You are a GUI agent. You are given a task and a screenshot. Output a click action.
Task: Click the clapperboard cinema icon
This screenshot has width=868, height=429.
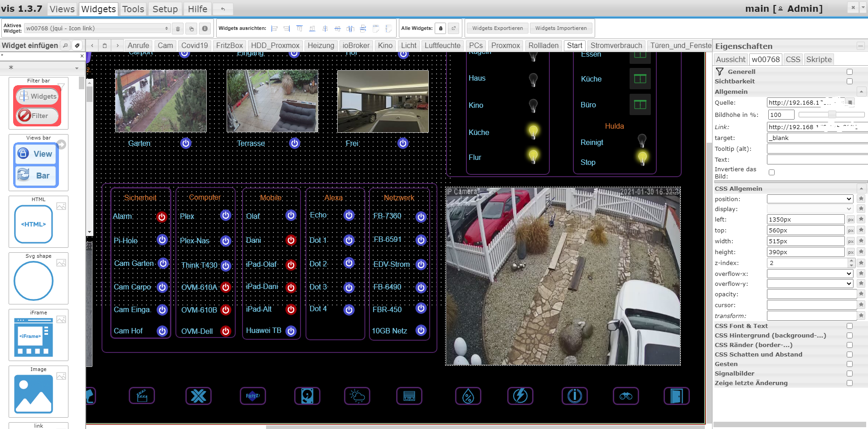coord(142,396)
